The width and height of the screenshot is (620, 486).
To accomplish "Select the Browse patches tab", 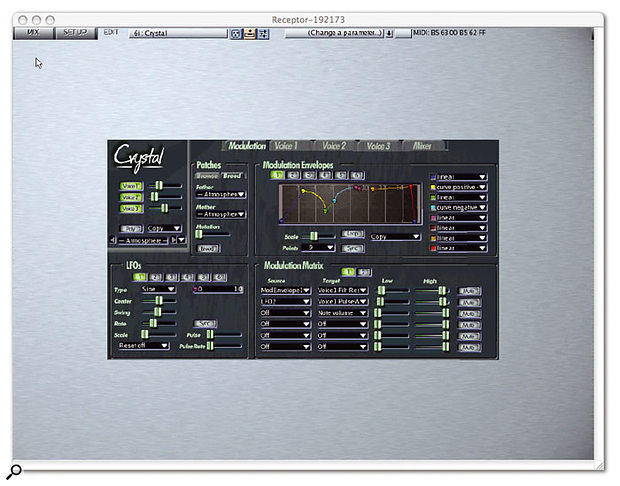I will [x=207, y=176].
